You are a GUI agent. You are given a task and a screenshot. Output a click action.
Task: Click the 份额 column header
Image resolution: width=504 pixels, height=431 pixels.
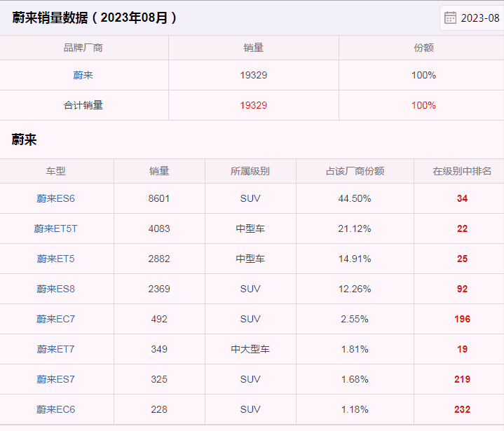(423, 48)
